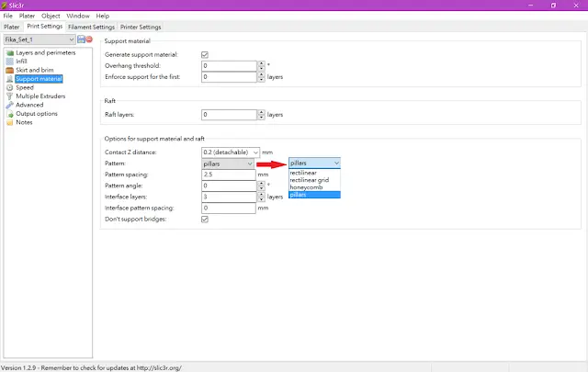
Task: Select Speed in the sidebar
Action: point(25,87)
